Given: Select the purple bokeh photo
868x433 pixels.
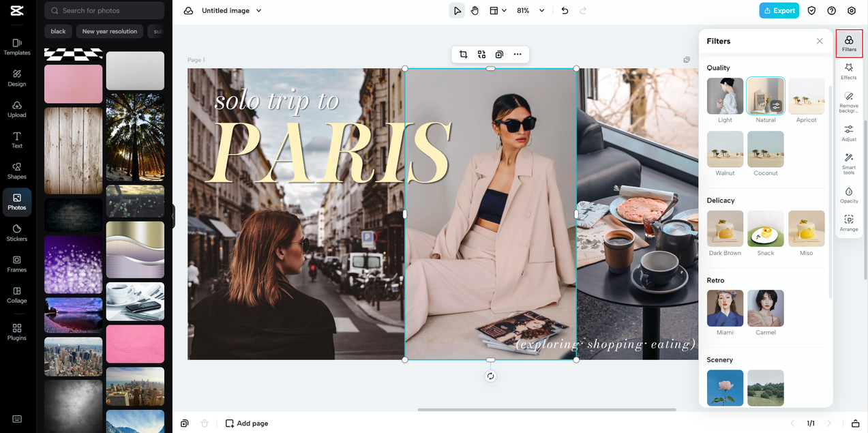Looking at the screenshot, I should [x=74, y=265].
